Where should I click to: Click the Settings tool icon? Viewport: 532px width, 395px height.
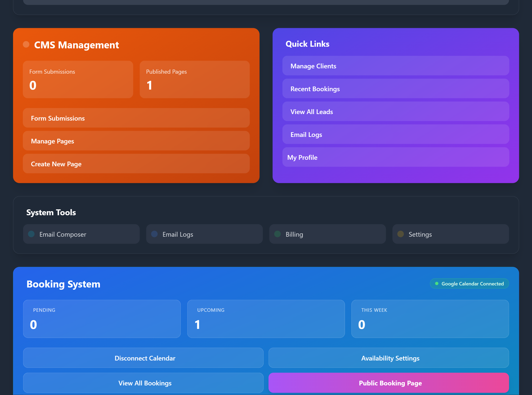tap(400, 234)
